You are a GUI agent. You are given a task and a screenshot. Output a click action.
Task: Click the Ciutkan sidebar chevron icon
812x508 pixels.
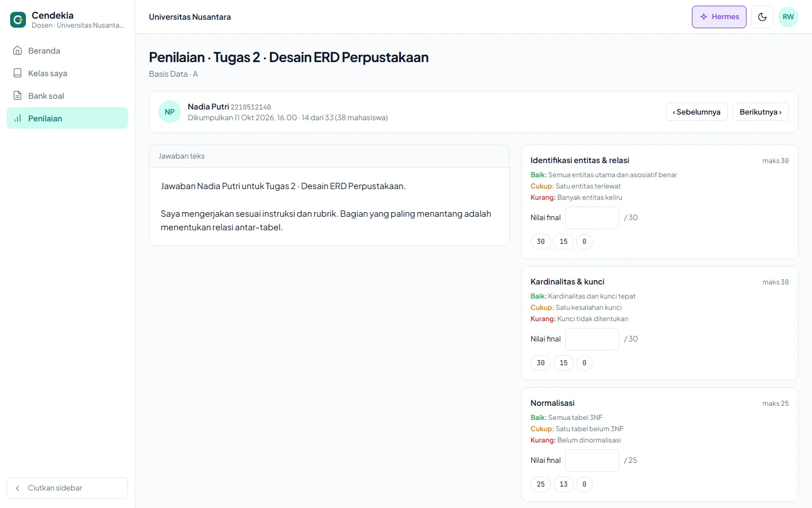coord(17,488)
